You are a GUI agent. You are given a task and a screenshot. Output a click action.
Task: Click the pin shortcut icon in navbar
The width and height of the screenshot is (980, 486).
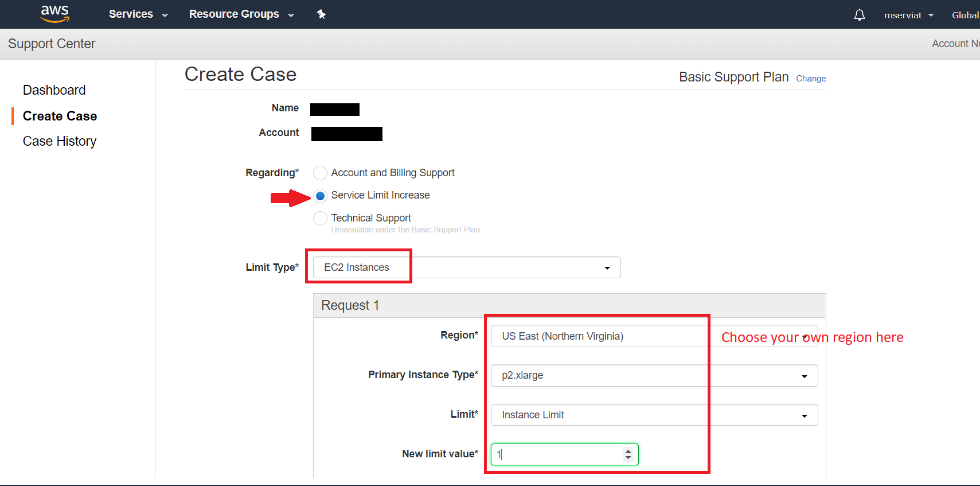[x=321, y=14]
